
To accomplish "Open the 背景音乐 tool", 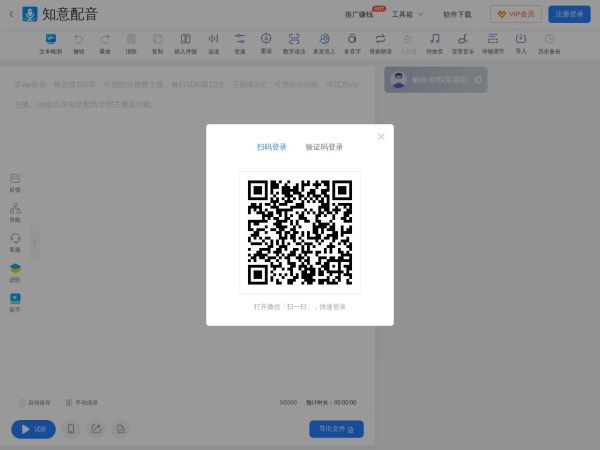I will (462, 42).
